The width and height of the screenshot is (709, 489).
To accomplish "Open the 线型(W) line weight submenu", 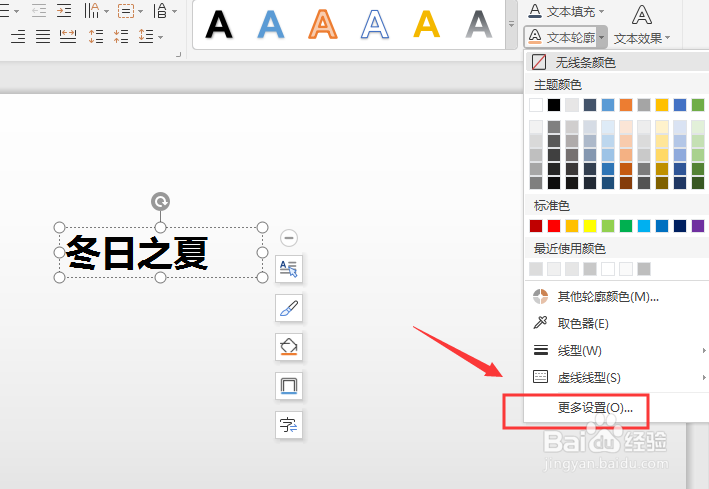I will tap(617, 351).
